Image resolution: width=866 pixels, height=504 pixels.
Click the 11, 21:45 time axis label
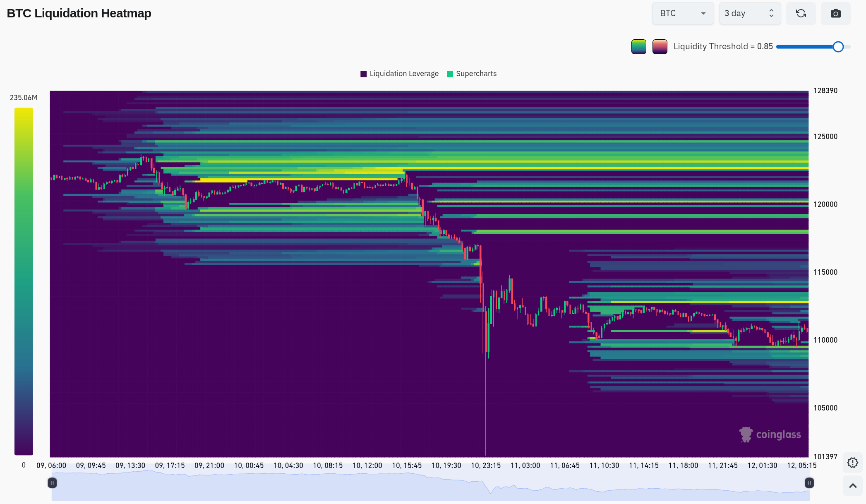723,466
